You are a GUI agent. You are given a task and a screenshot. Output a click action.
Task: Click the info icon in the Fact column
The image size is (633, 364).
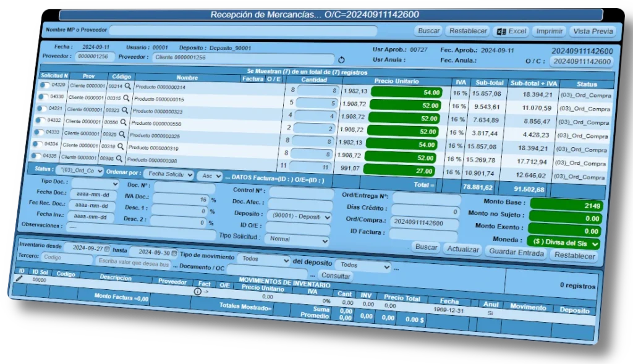coord(197,291)
